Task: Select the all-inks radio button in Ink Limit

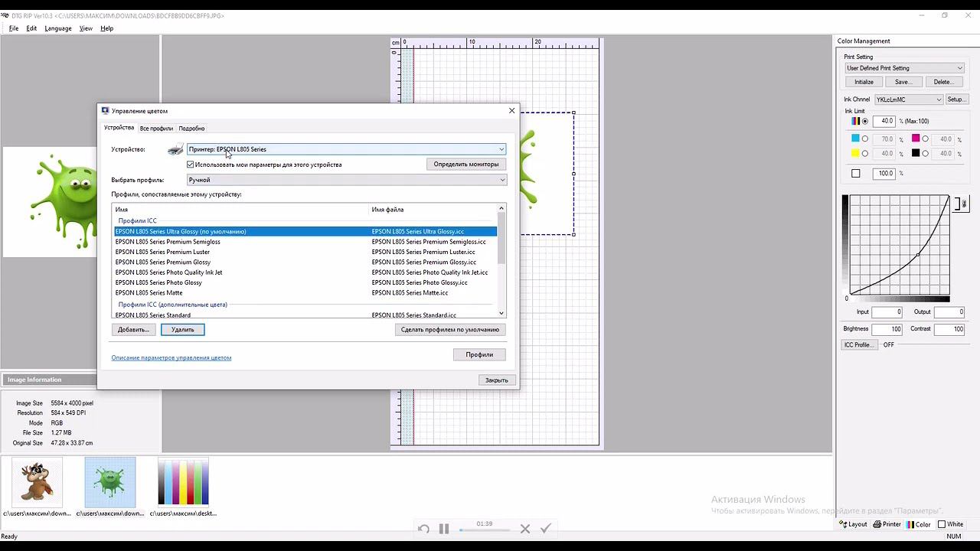Action: click(865, 121)
